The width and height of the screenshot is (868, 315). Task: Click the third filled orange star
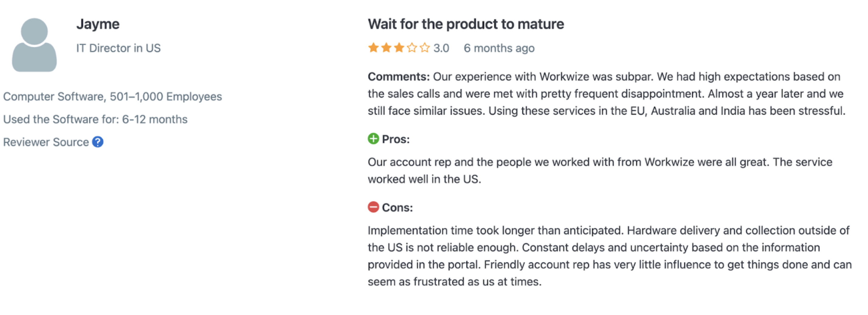coord(399,48)
